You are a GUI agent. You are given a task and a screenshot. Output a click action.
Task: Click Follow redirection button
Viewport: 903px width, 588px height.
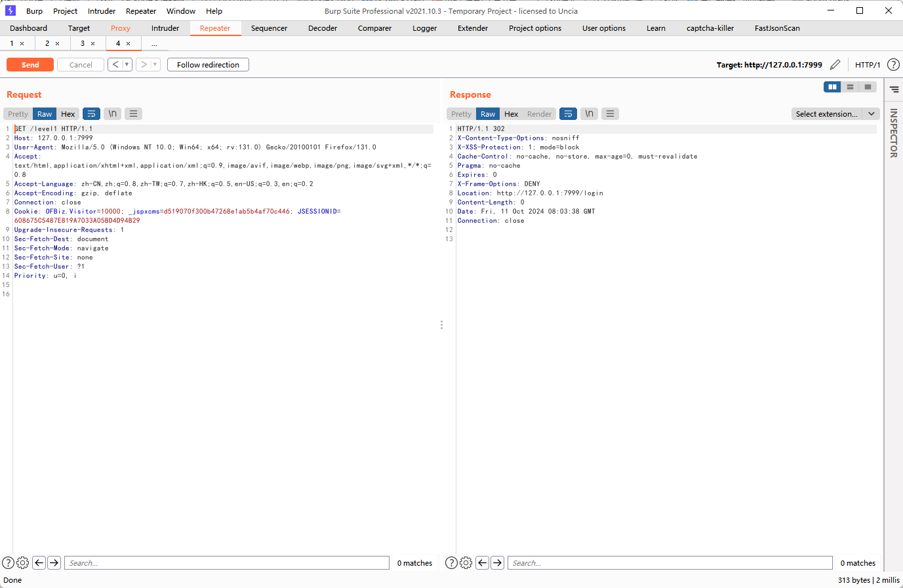tap(208, 65)
